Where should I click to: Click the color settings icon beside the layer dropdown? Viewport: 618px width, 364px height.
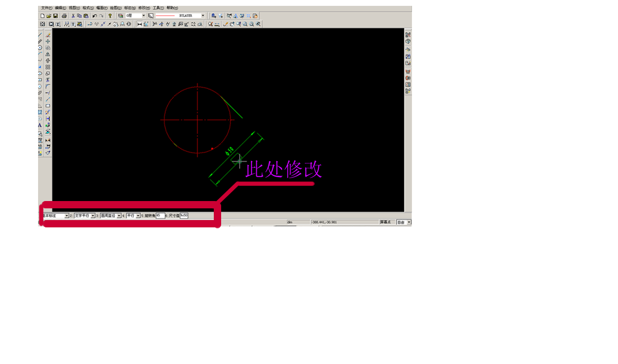tap(151, 16)
